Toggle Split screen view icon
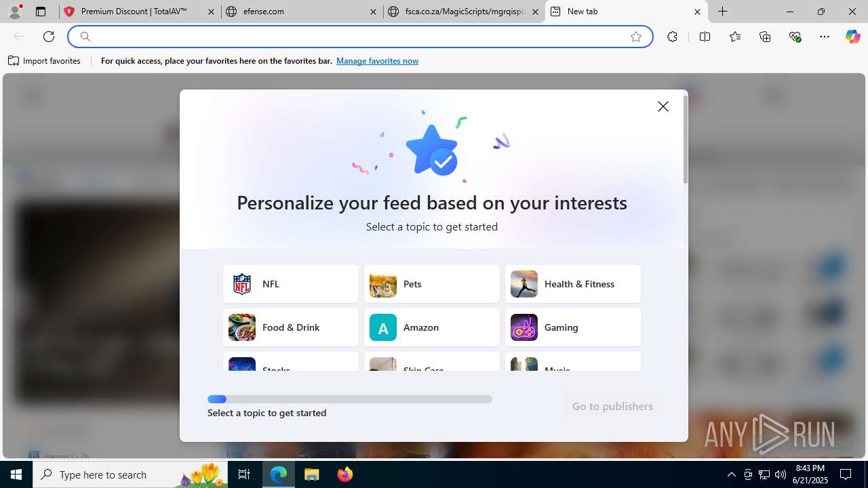Screen dimensions: 868x488 (x=705, y=37)
